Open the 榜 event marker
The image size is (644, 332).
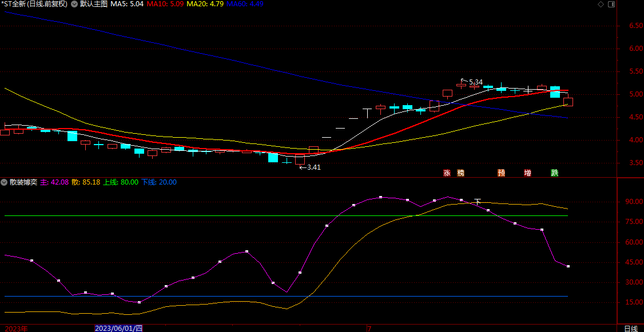(460, 173)
